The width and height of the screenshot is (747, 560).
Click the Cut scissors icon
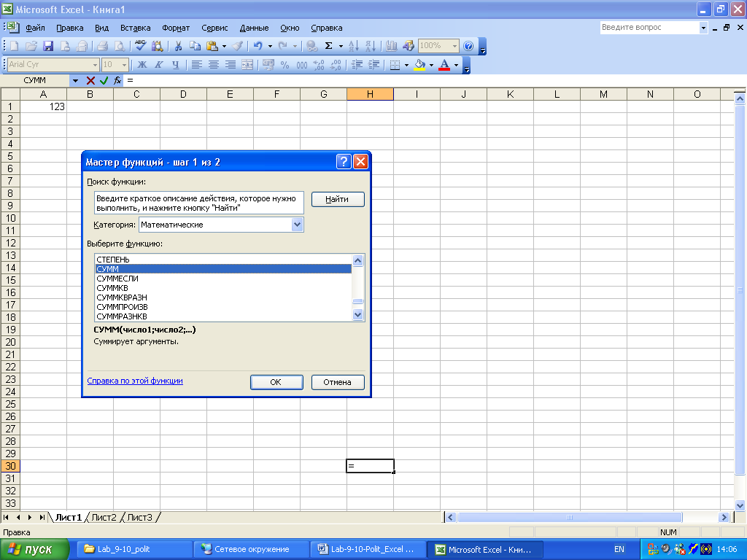pos(178,46)
